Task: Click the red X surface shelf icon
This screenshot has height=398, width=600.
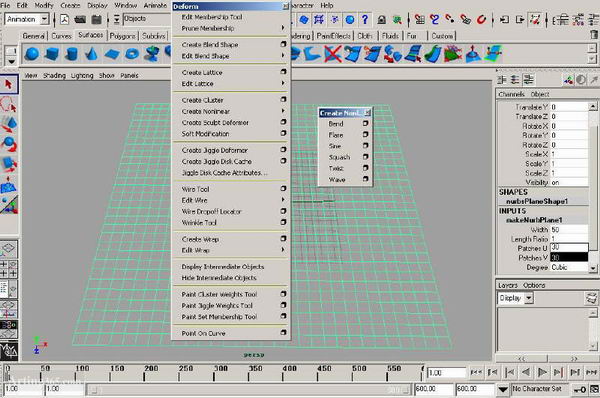Action: coord(332,54)
